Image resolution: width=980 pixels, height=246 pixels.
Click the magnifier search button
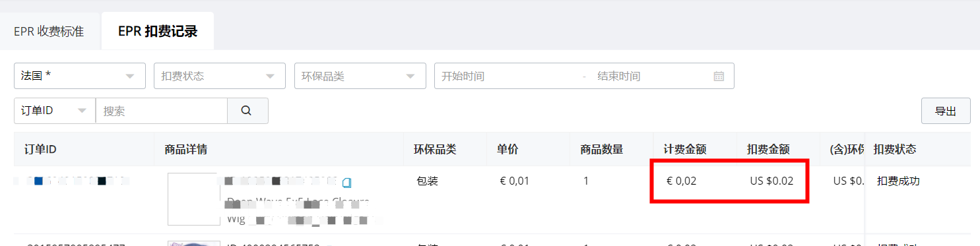(x=247, y=111)
